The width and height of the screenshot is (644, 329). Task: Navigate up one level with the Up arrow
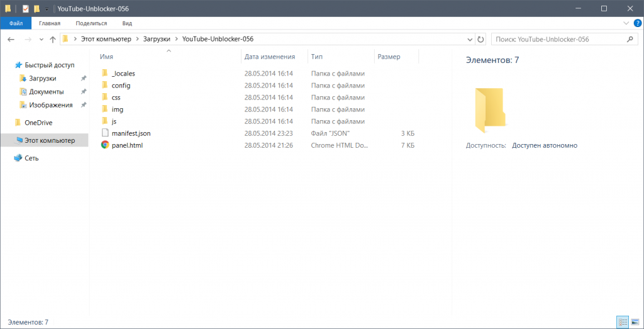52,39
